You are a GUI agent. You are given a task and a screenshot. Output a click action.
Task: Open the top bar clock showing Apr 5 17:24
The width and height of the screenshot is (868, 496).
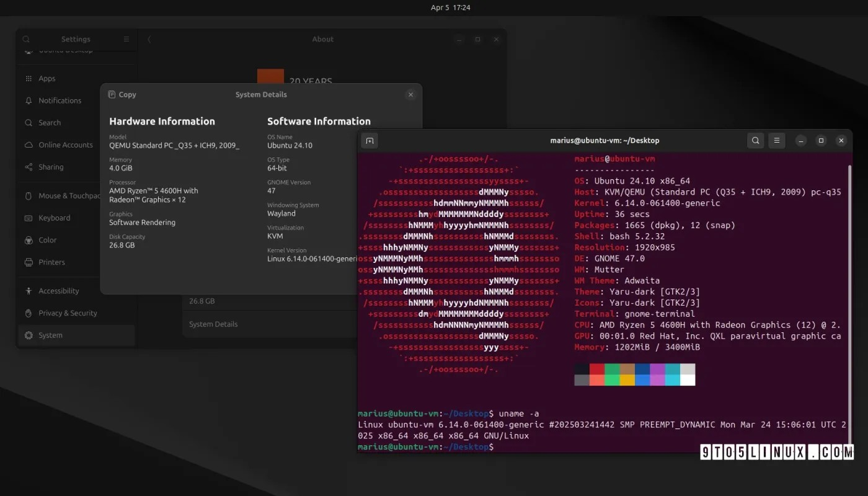451,7
